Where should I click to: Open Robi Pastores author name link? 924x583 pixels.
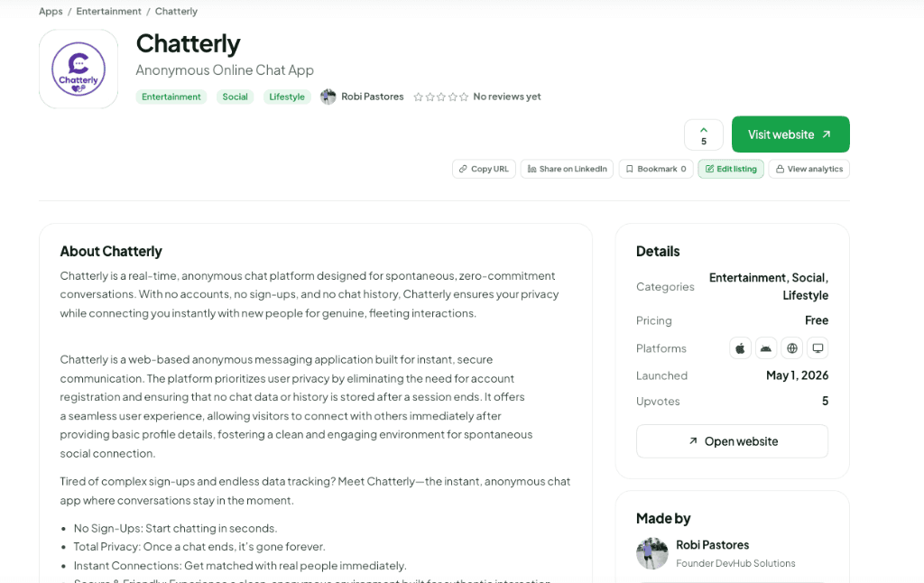[x=373, y=97]
